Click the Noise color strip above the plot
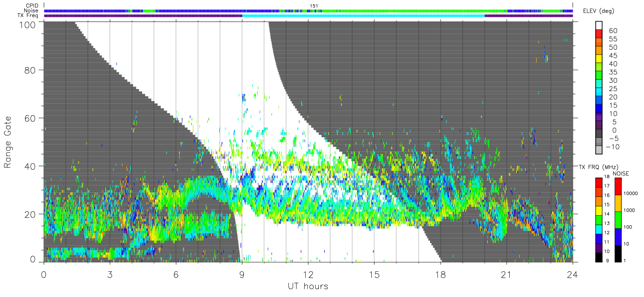The width and height of the screenshot is (644, 297). click(x=308, y=10)
